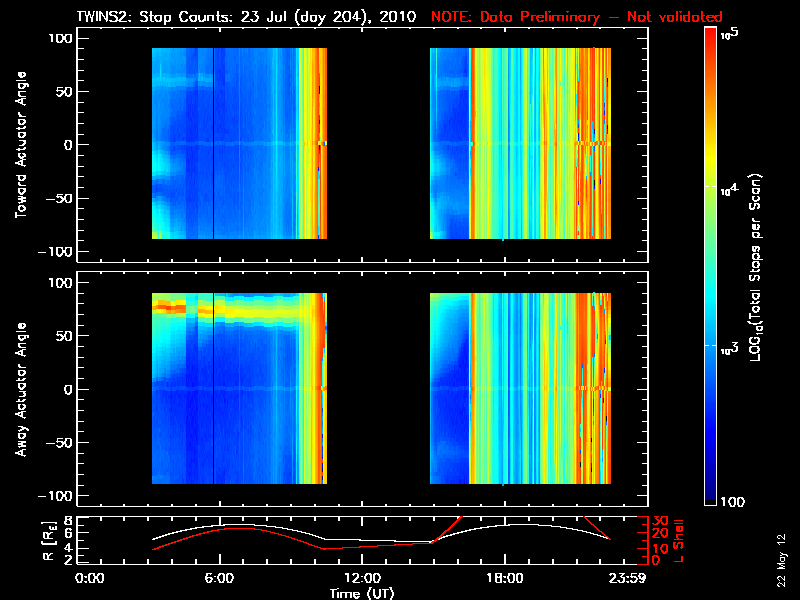Select the 'Time (UT)' axis label
Viewport: 800px width, 600px height.
point(362,593)
